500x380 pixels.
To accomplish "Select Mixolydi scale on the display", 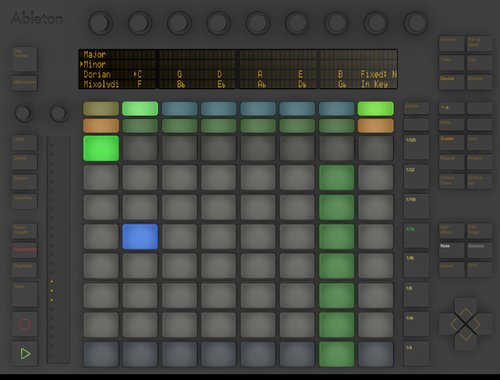I will 101,84.
